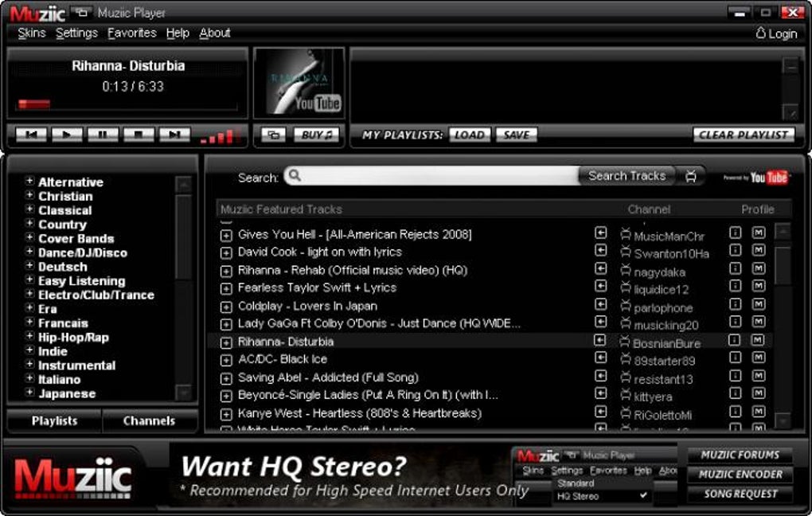Expand the Alternative genre
Image resolution: width=812 pixels, height=516 pixels.
pyautogui.click(x=29, y=182)
